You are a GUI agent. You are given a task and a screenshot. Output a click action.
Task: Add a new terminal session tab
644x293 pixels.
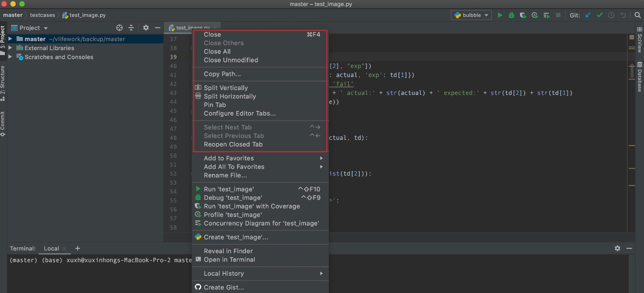tap(78, 248)
